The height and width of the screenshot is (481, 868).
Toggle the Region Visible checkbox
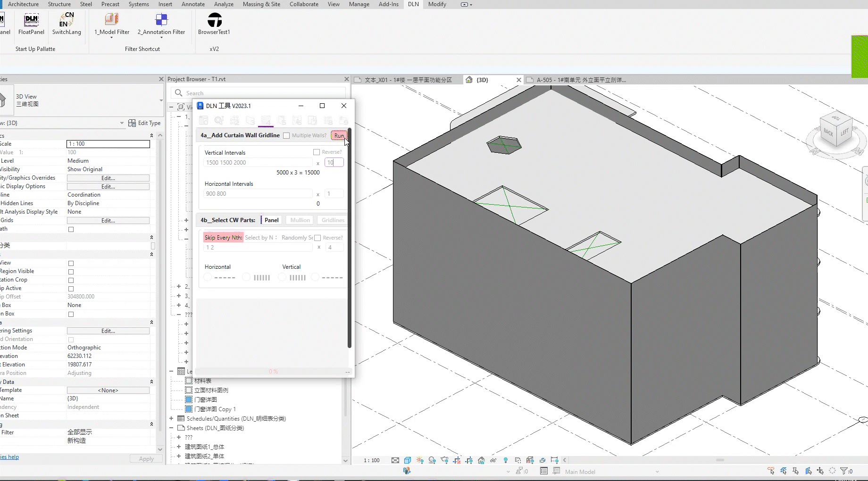click(71, 272)
